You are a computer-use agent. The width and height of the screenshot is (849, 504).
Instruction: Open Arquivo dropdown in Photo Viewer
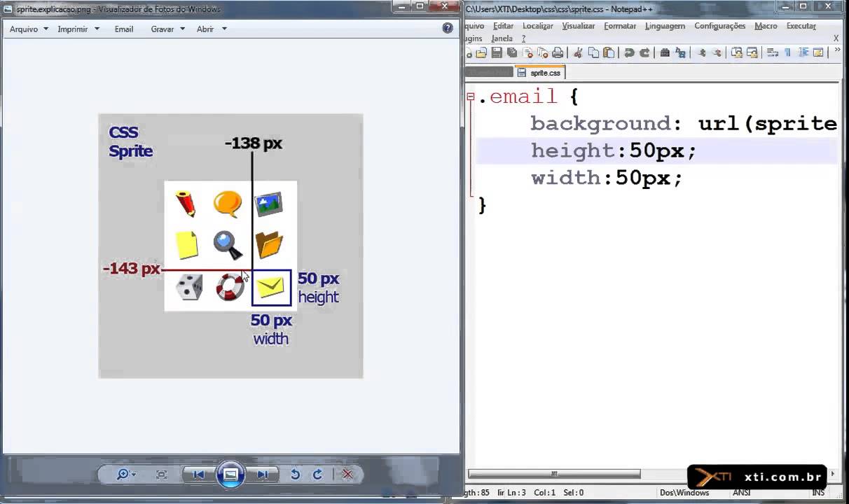tap(29, 29)
